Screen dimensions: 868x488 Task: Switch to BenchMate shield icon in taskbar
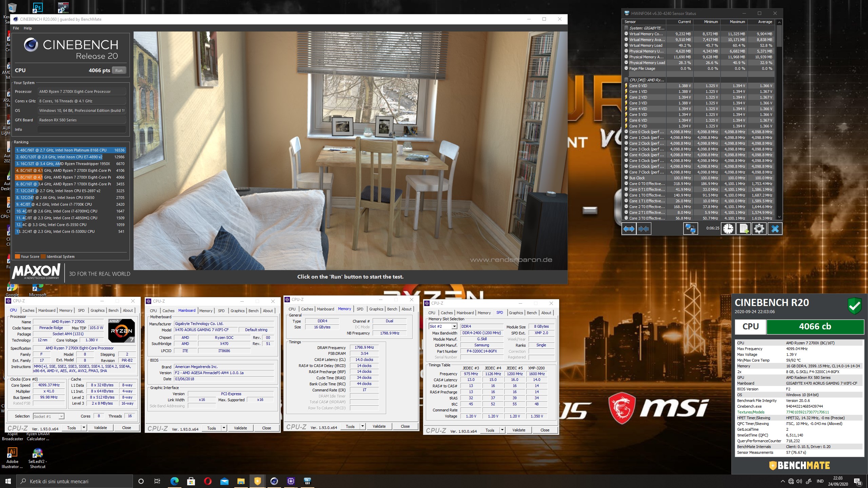click(x=257, y=481)
